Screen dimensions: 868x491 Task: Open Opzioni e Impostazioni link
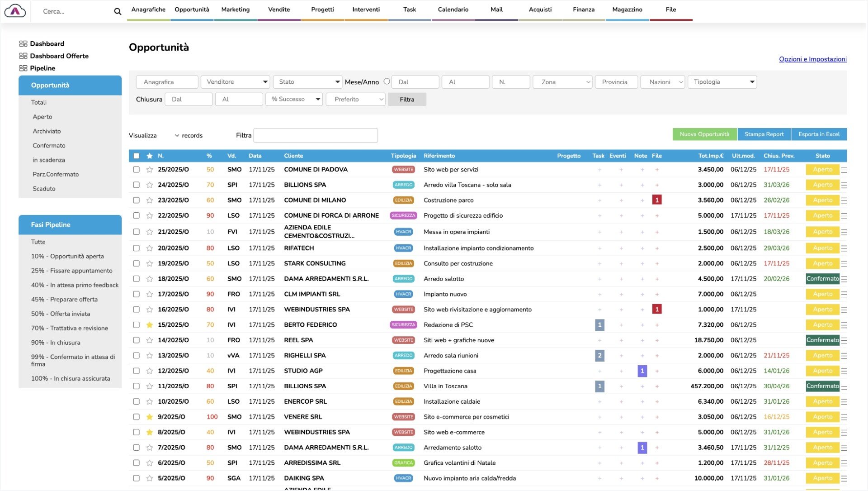click(x=812, y=59)
